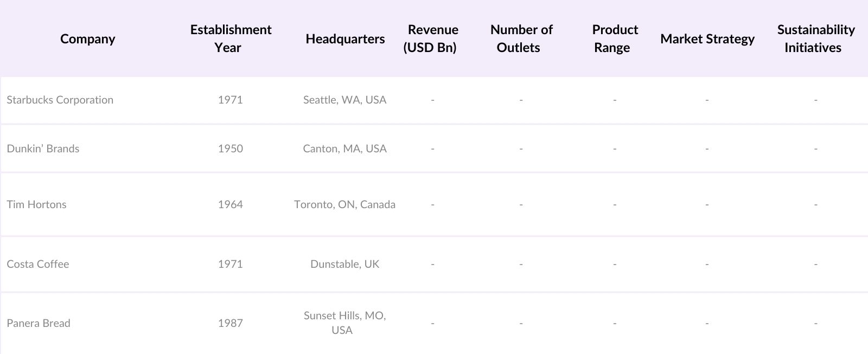The height and width of the screenshot is (354, 868).
Task: Click the Market Strategy column header
Action: click(x=707, y=38)
